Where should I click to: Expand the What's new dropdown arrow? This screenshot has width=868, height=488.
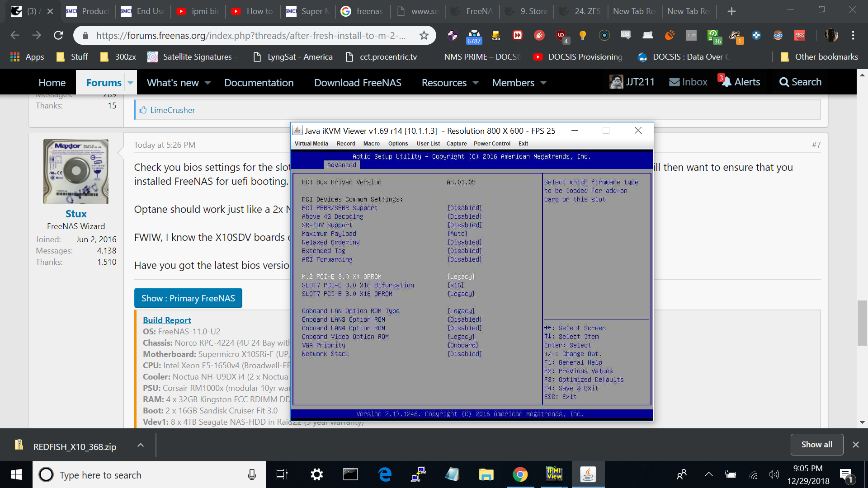click(208, 83)
